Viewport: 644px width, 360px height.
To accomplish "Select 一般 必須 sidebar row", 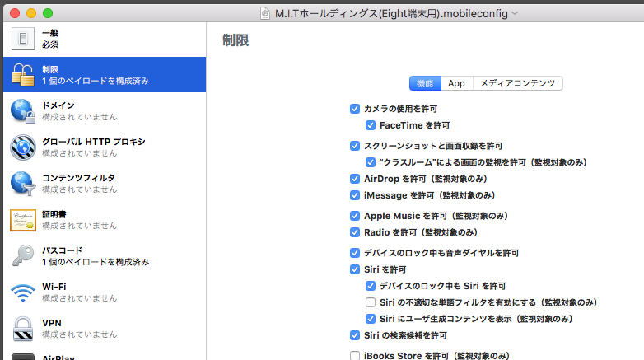I will pyautogui.click(x=105, y=39).
